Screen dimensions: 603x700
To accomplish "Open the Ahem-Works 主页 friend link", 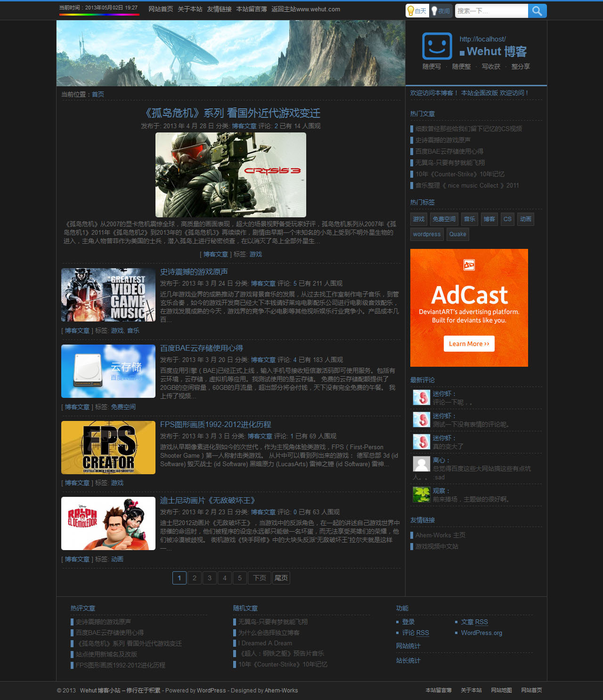I will [440, 535].
